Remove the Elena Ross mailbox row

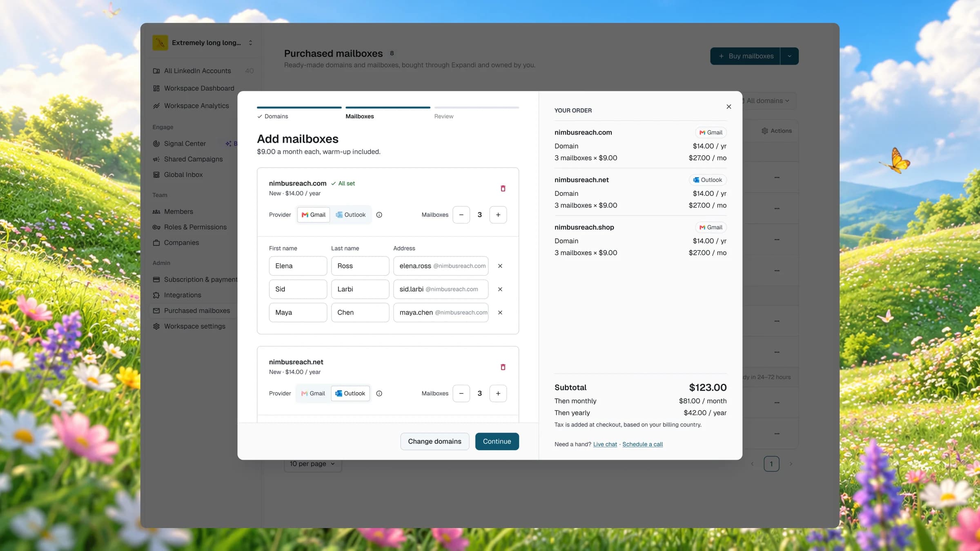point(500,266)
